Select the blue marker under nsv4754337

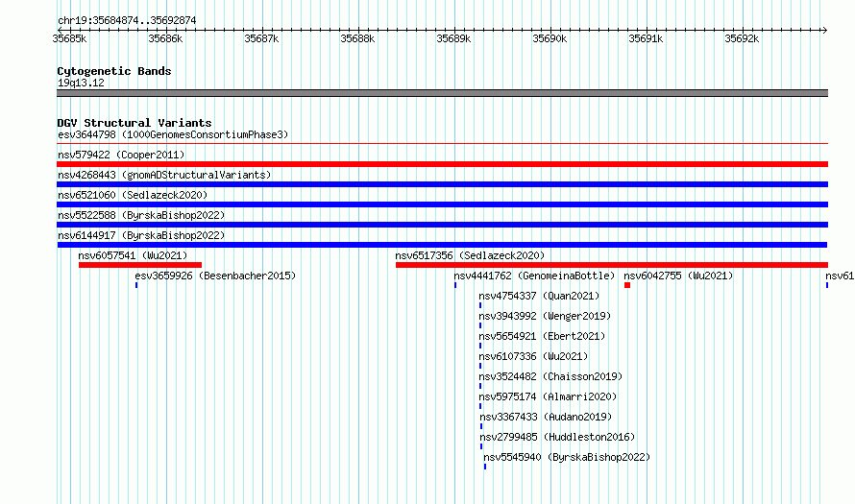point(480,305)
